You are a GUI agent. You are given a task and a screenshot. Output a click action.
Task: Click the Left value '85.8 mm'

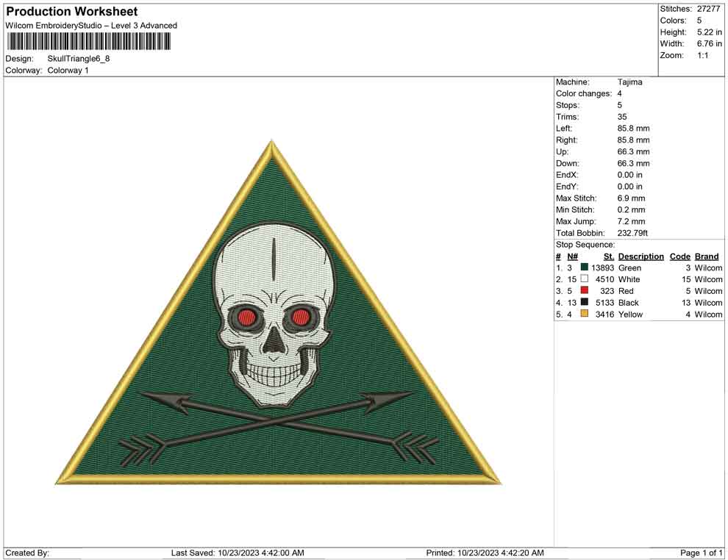(633, 129)
